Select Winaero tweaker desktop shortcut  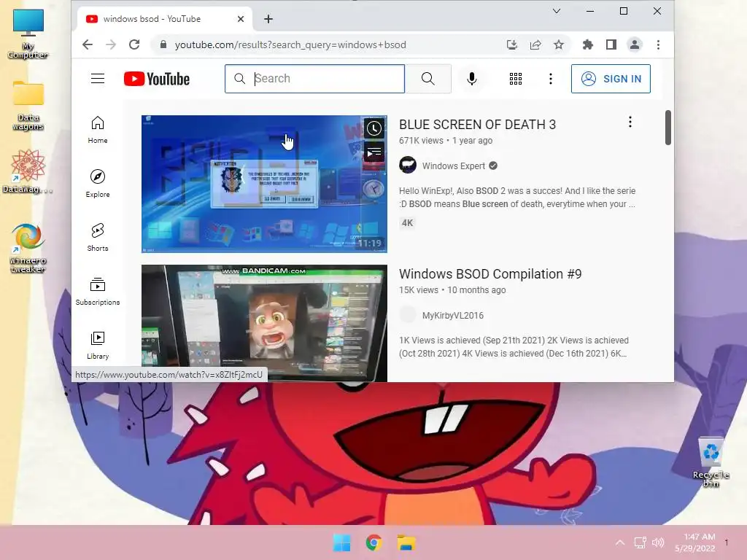(28, 248)
